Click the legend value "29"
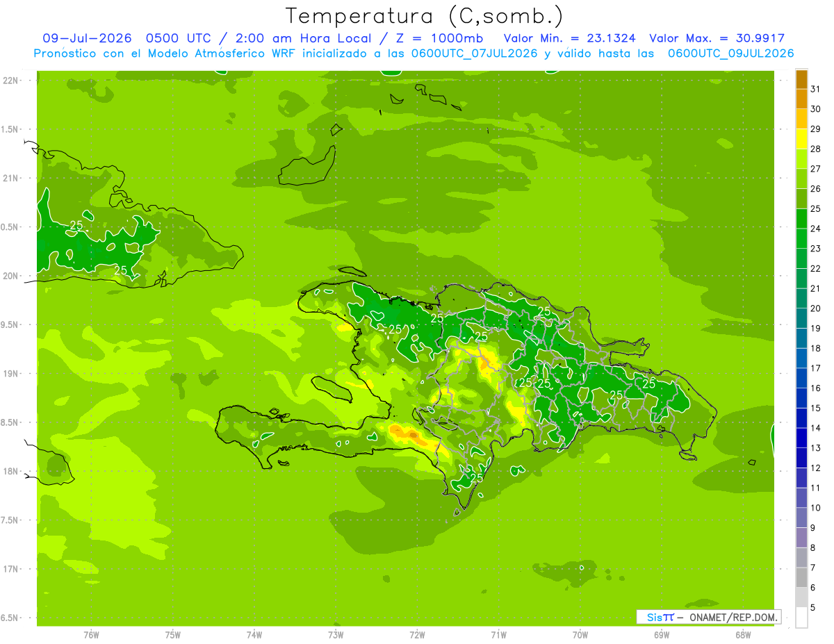This screenshot has width=834, height=644. click(x=816, y=129)
